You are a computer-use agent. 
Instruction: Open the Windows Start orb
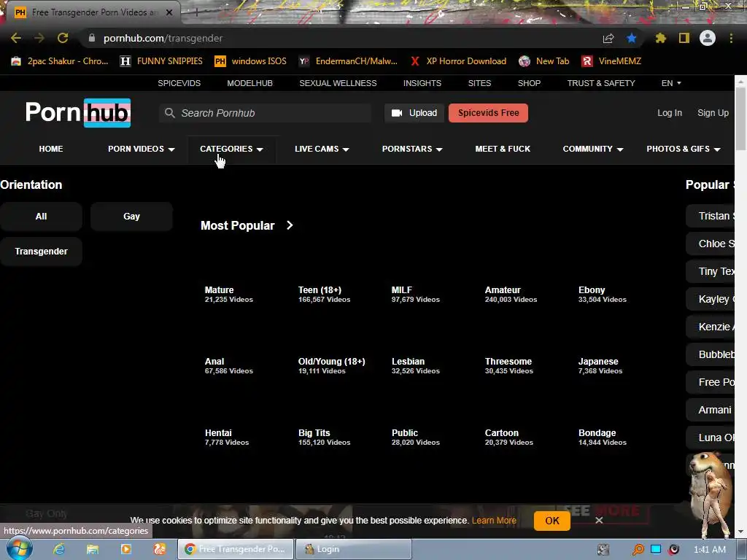pyautogui.click(x=20, y=548)
